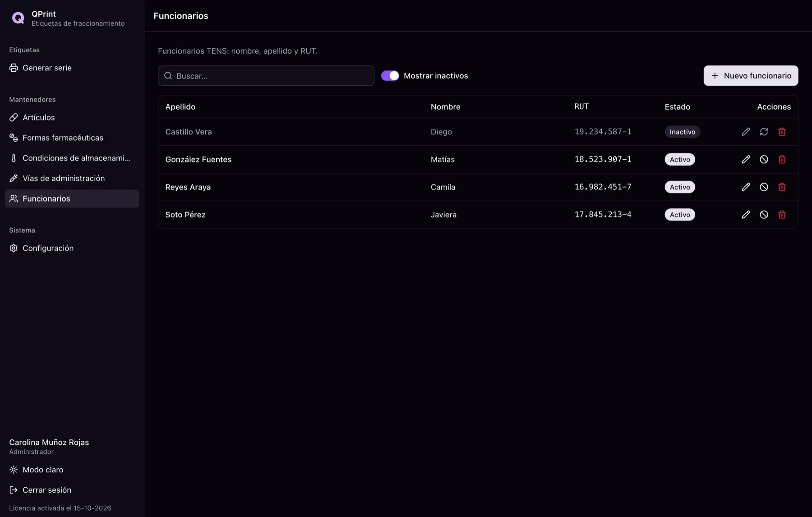The image size is (812, 517).
Task: Click the Soto Pérez surname cell
Action: pyautogui.click(x=185, y=215)
